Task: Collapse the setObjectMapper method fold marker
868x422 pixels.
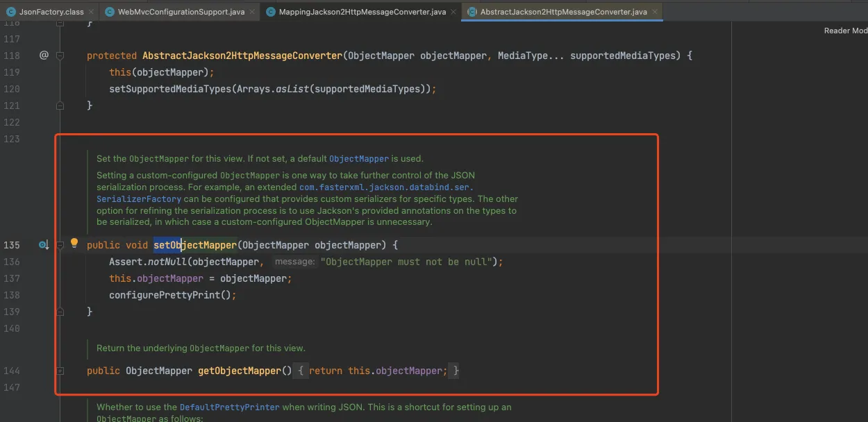Action: point(60,245)
